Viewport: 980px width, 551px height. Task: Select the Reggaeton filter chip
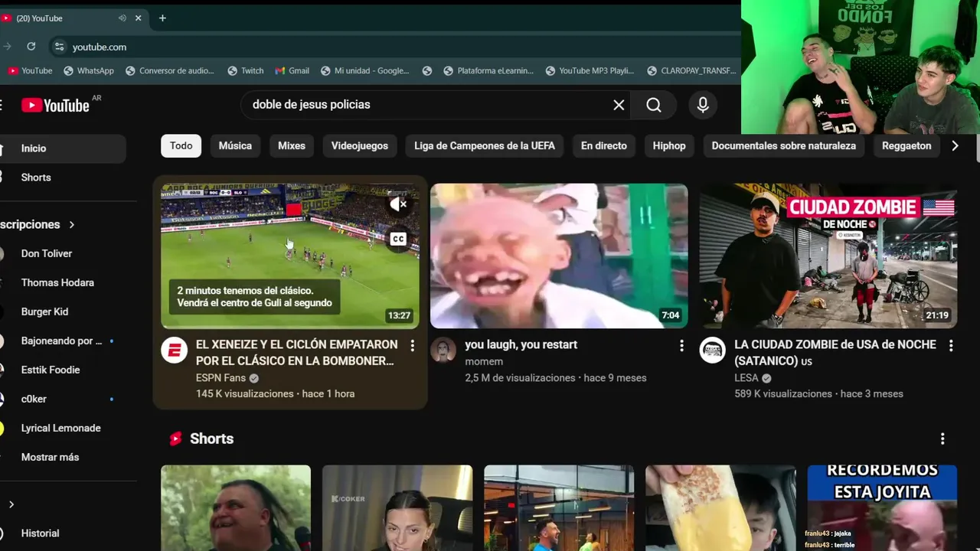click(906, 145)
